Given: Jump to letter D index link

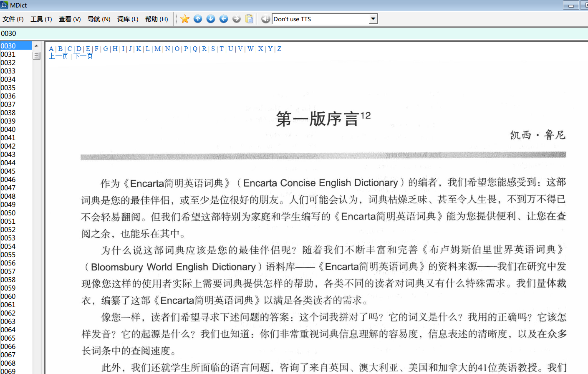Looking at the screenshot, I should tap(79, 49).
